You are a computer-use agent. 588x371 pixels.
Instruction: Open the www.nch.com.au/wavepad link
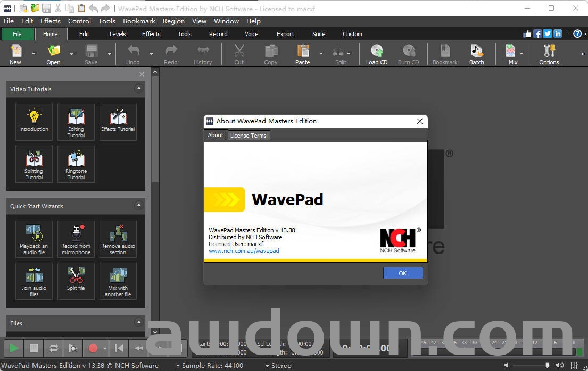244,251
